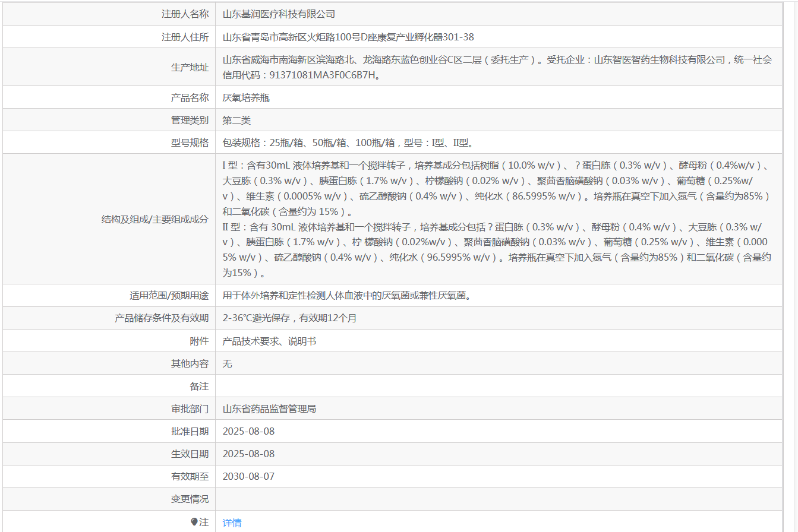This screenshot has width=798, height=532.
Task: Click the 产品名称 row label
Action: click(x=190, y=97)
